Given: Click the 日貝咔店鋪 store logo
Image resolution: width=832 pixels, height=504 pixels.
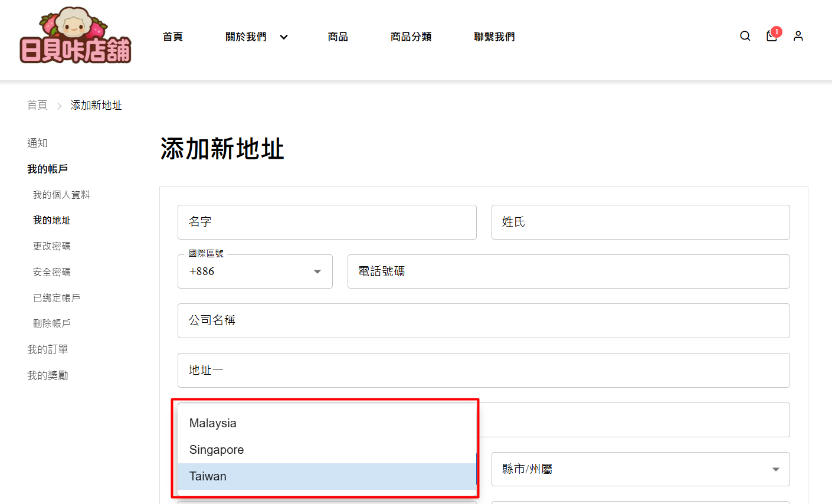Looking at the screenshot, I should [76, 37].
